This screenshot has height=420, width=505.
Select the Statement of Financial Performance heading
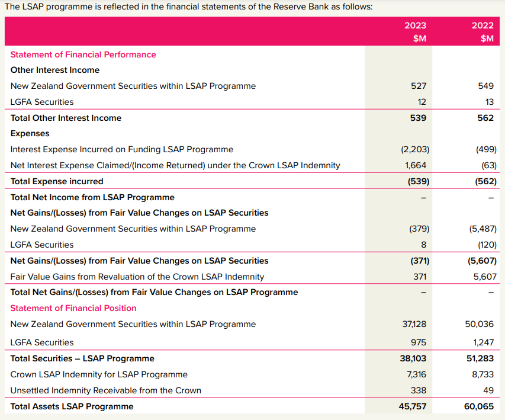point(83,54)
